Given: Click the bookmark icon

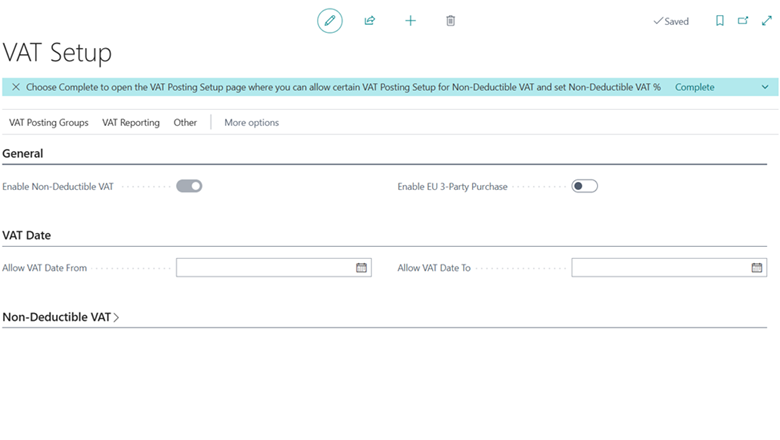Looking at the screenshot, I should point(720,21).
